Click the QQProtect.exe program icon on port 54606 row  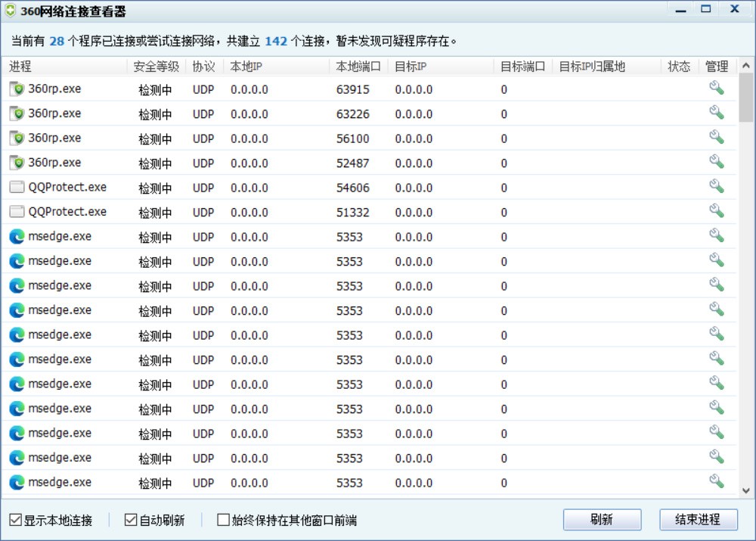point(17,187)
